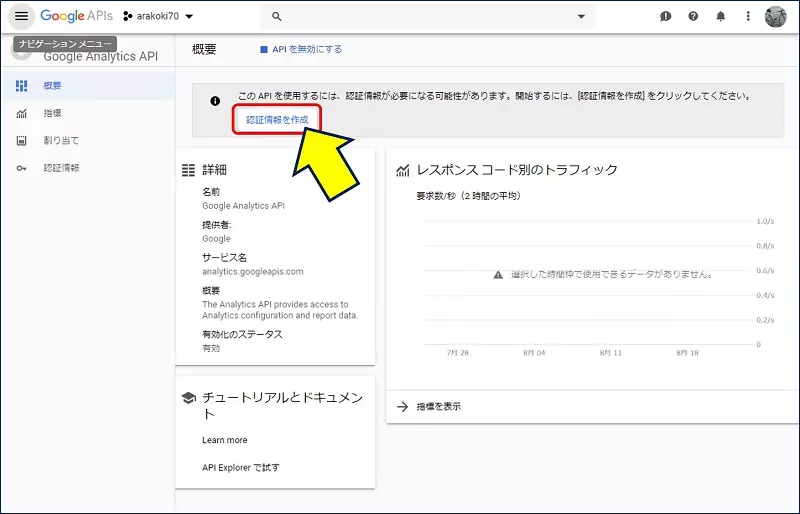Viewport: 800px width, 514px height.
Task: Click the 有効 status value text
Action: click(211, 348)
